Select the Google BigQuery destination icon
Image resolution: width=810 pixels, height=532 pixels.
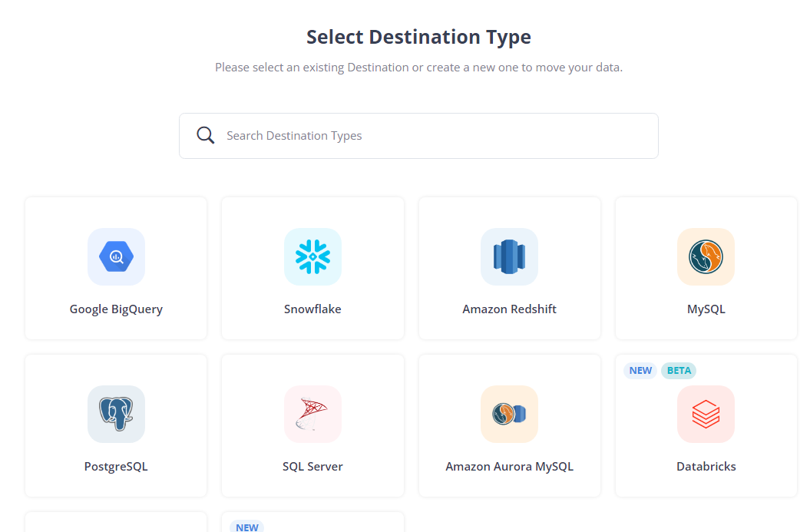pyautogui.click(x=116, y=256)
